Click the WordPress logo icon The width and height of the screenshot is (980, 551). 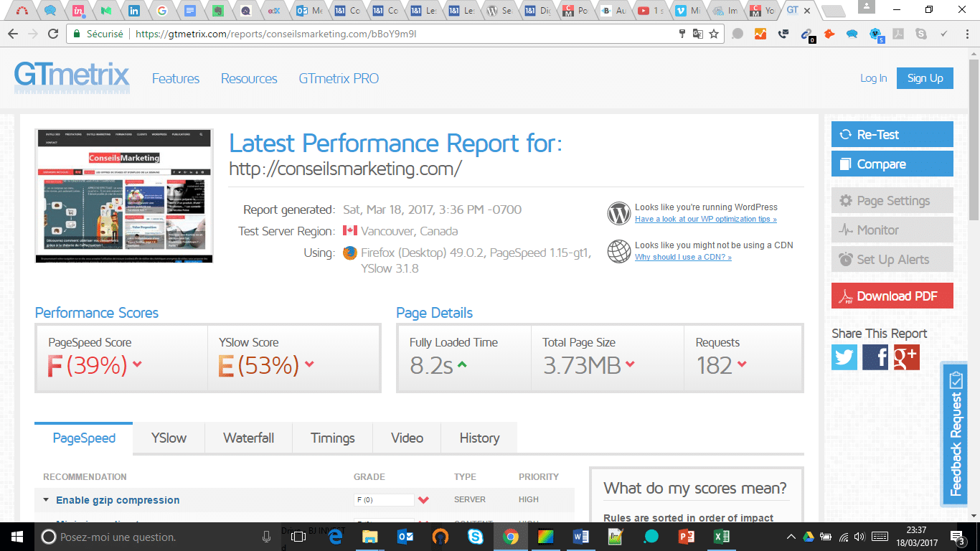(618, 213)
